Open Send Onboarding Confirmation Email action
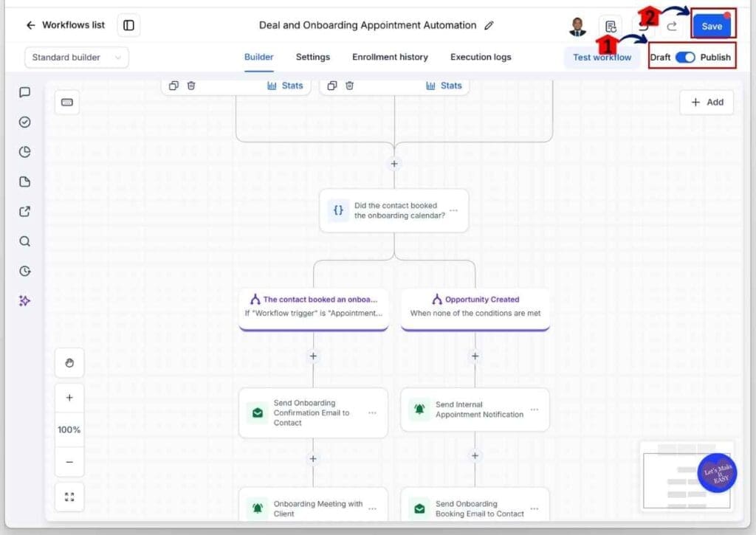756x535 pixels. 313,413
